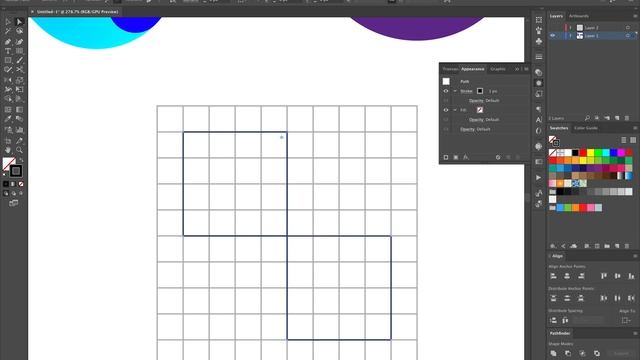Open Align panel flyout menu
The height and width of the screenshot is (360, 640).
(x=635, y=256)
